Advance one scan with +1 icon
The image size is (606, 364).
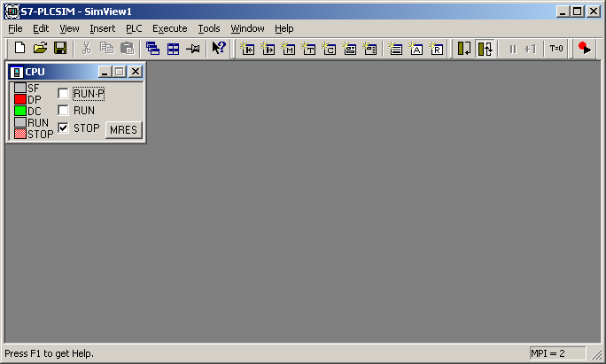click(530, 49)
